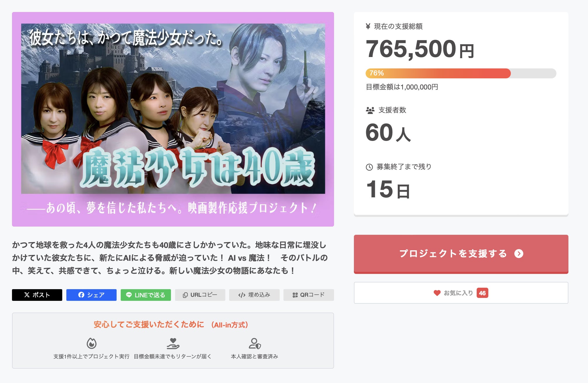Click the clock icon beside 募集終了まで残り
This screenshot has height=383, width=588.
click(369, 167)
